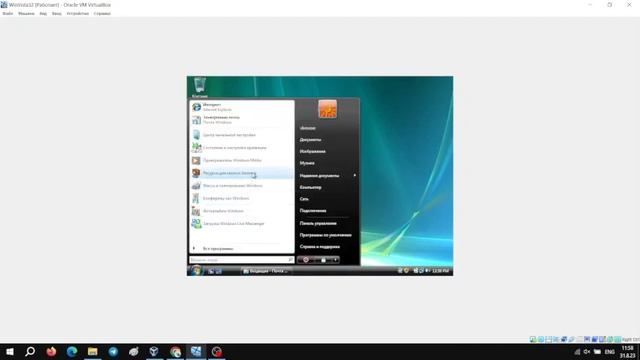Launch Windows Mail e-mail entry in Start menu
This screenshot has width=640, height=360.
(242, 120)
